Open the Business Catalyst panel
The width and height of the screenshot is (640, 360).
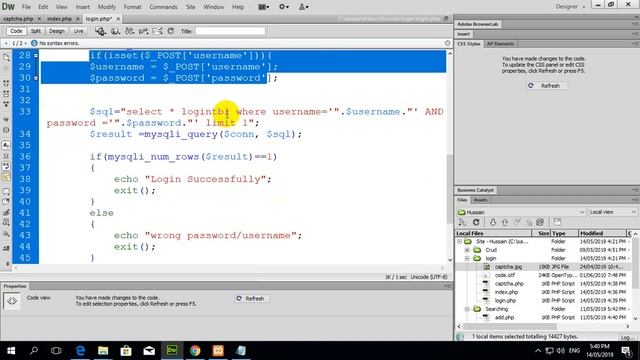475,190
